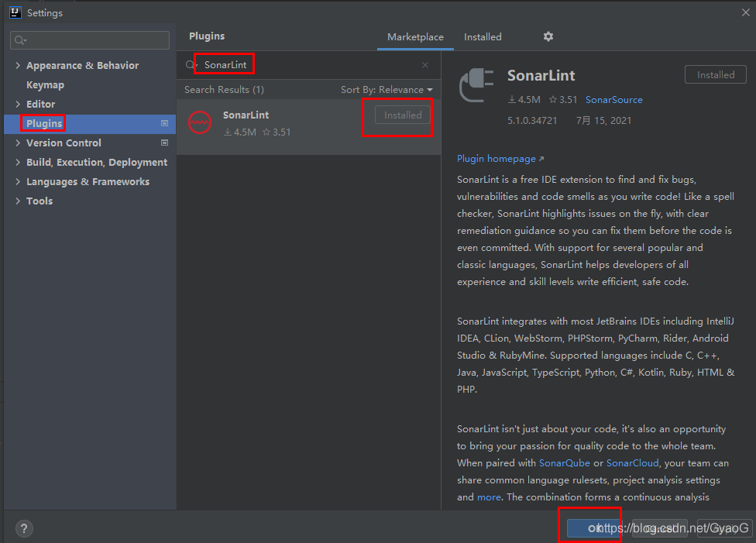Click the OK button
Image resolution: width=756 pixels, height=543 pixels.
click(593, 528)
